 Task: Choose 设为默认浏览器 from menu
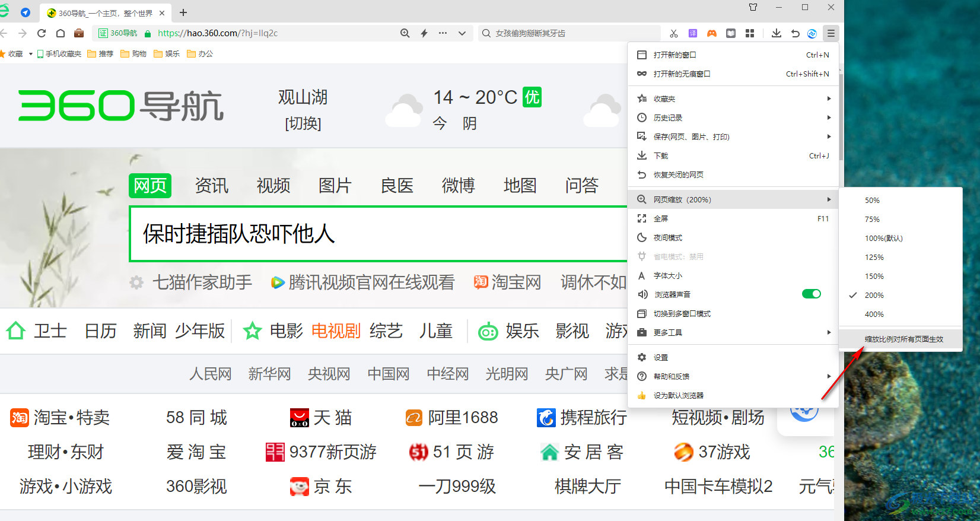[x=733, y=396]
